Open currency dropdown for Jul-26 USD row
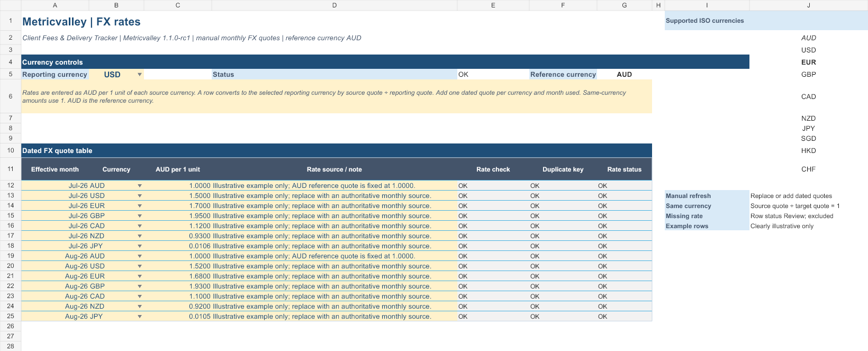Image resolution: width=868 pixels, height=351 pixels. tap(140, 196)
